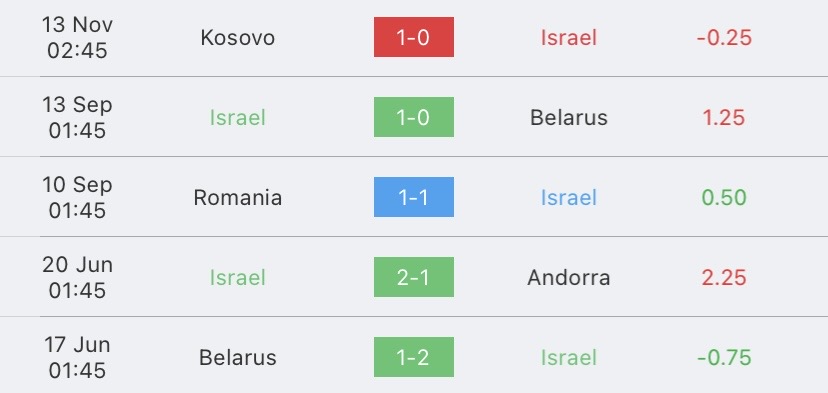
Task: Open the Belarus 1-2 Israel score badge
Action: tap(413, 357)
